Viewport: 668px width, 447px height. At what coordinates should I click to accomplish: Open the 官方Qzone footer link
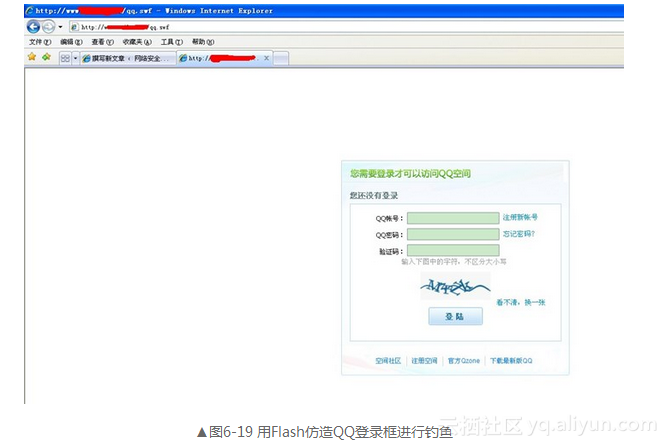(x=464, y=361)
